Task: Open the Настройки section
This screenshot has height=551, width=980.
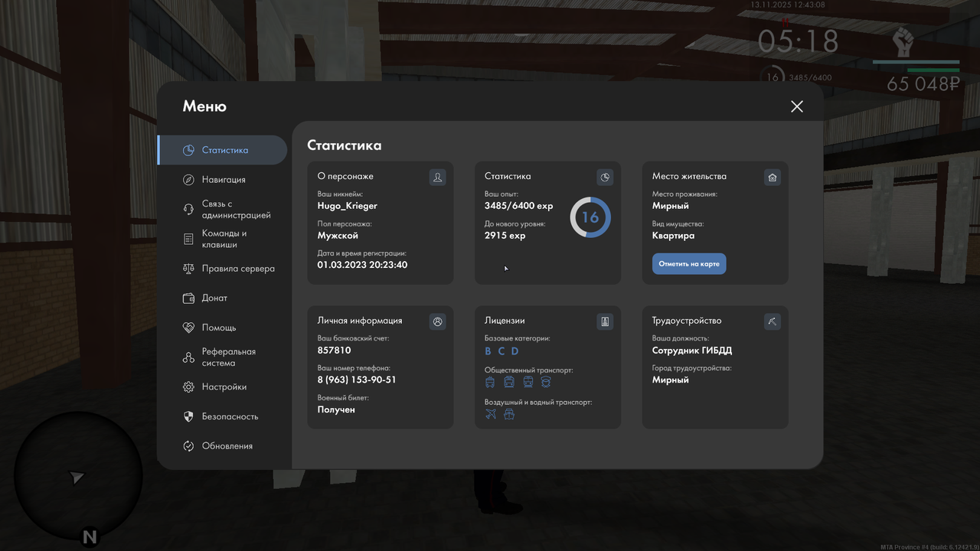Action: [222, 387]
